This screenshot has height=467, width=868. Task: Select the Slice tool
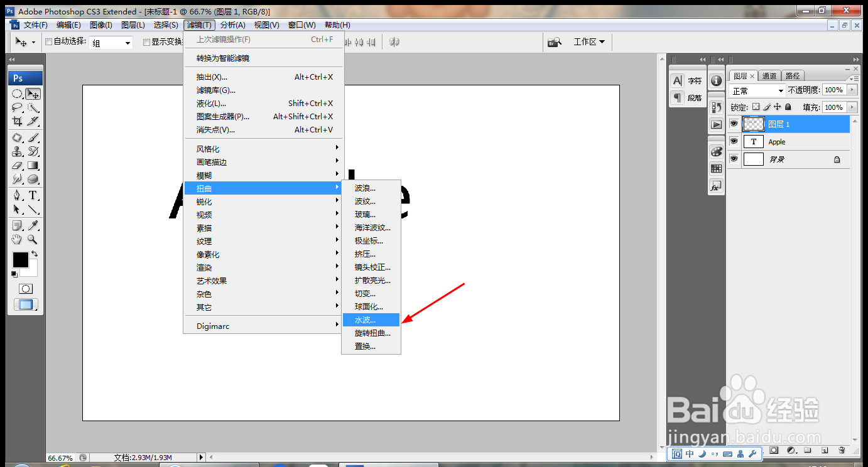click(x=33, y=121)
